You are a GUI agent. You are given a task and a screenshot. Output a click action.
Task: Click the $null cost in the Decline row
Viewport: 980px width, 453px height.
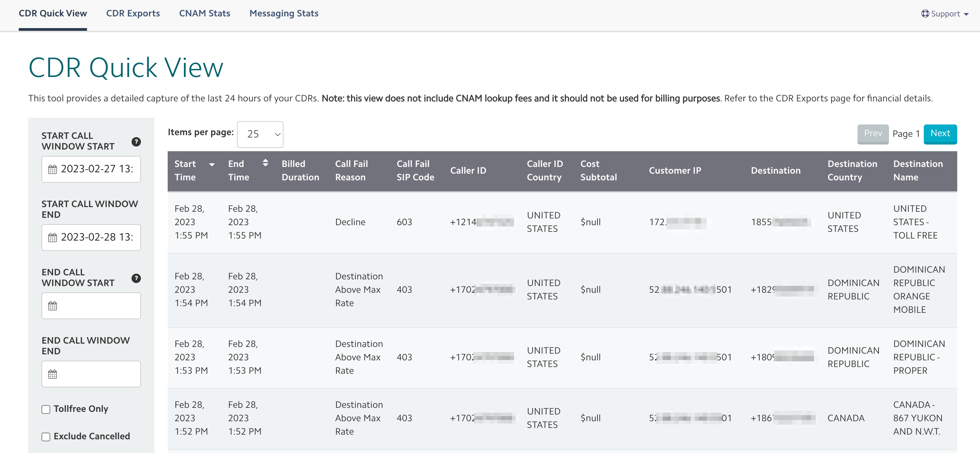590,222
